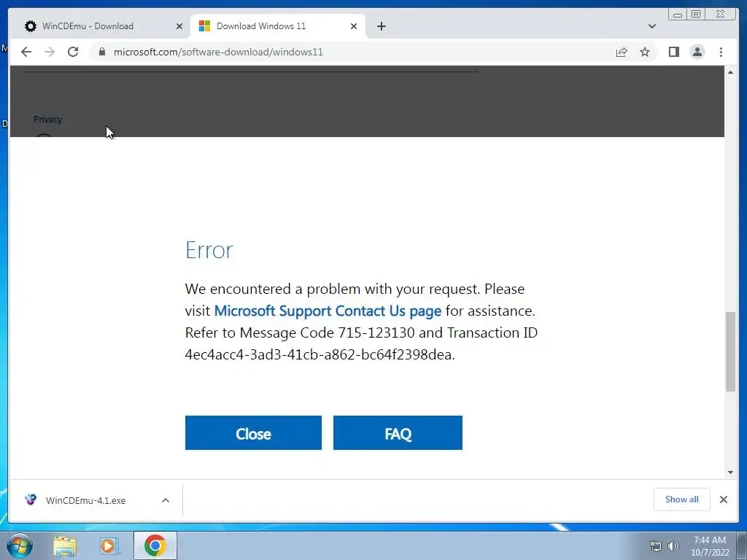Open the volume tray icon
747x560 pixels.
(x=673, y=546)
